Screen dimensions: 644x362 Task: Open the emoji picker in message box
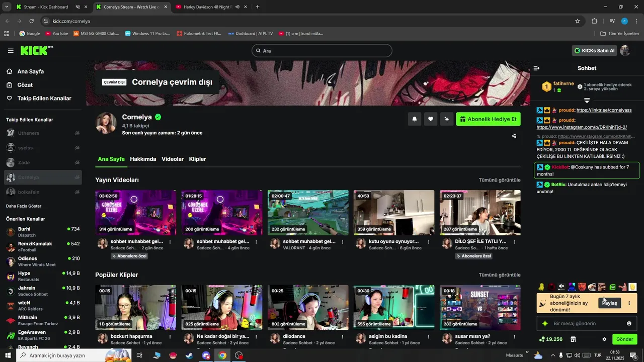(629, 323)
